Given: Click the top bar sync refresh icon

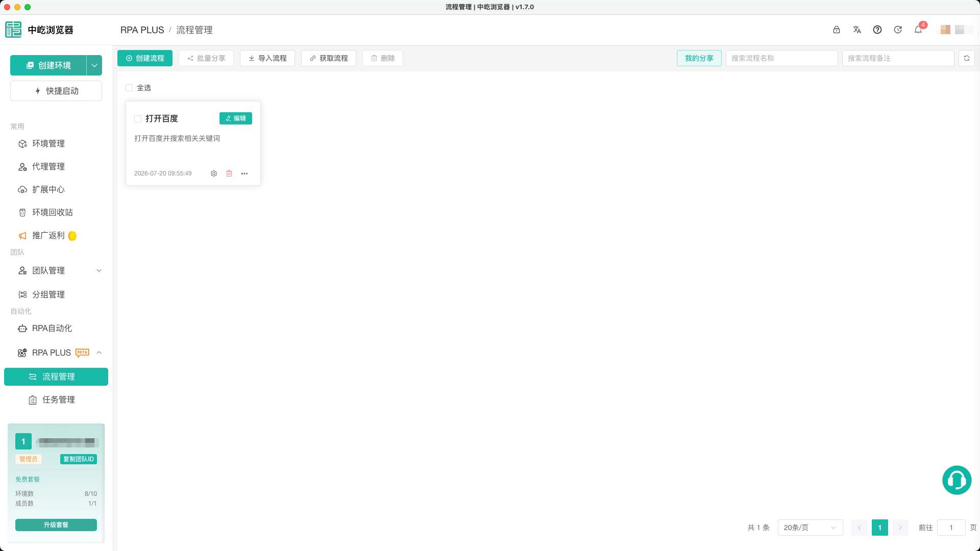Looking at the screenshot, I should (x=898, y=30).
